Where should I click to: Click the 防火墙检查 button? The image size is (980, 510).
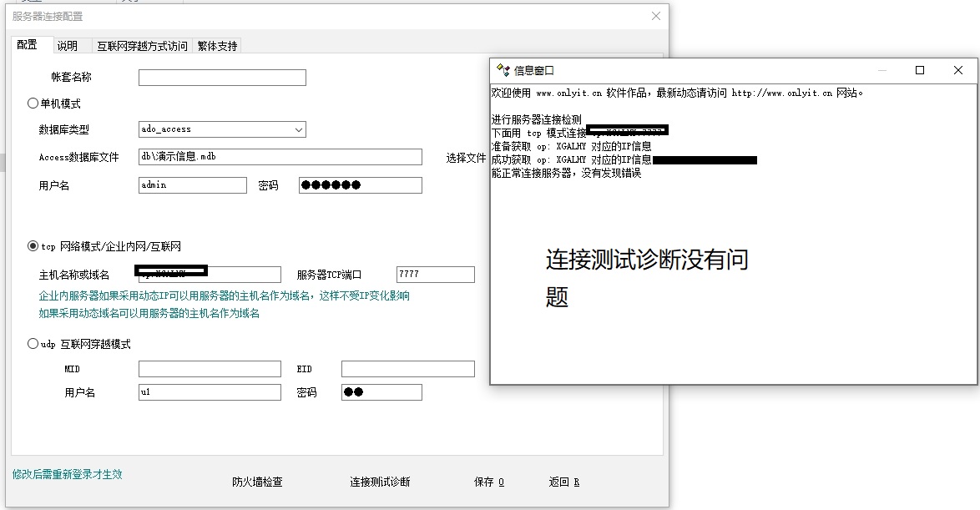click(257, 482)
